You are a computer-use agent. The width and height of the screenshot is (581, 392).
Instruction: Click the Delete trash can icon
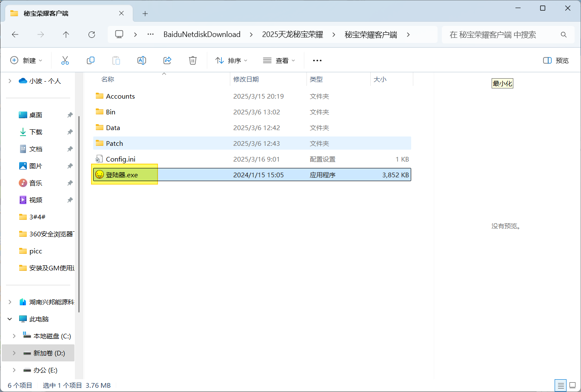(x=193, y=60)
